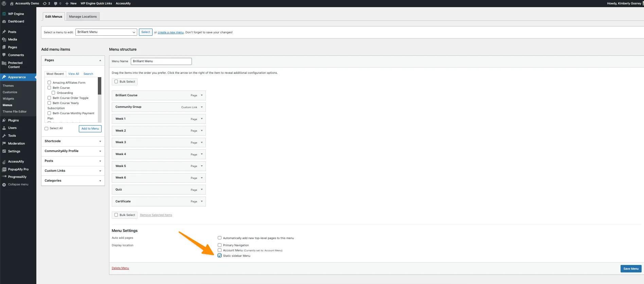Open the comments bubble icon in admin bar
This screenshot has height=284, width=644.
(x=56, y=3)
